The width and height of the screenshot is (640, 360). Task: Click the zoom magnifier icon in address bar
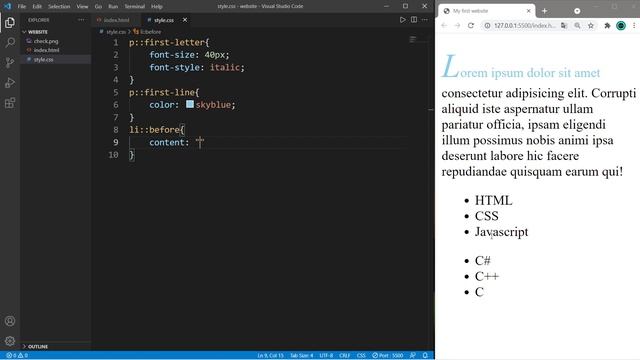tap(577, 25)
